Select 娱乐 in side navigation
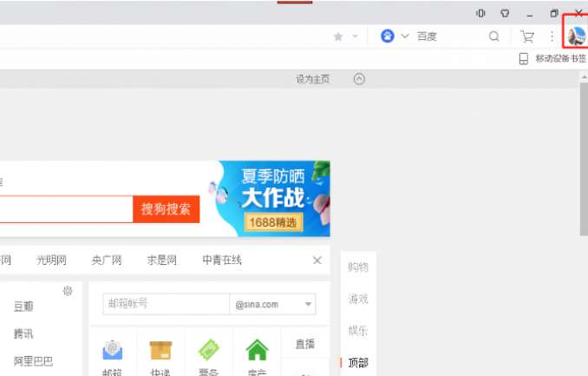588x376 pixels. [x=358, y=331]
